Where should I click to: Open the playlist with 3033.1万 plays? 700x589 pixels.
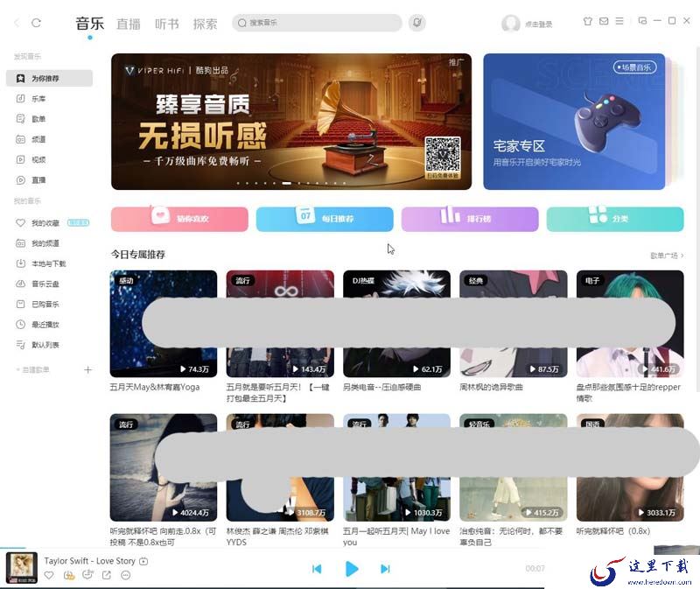pyautogui.click(x=630, y=467)
